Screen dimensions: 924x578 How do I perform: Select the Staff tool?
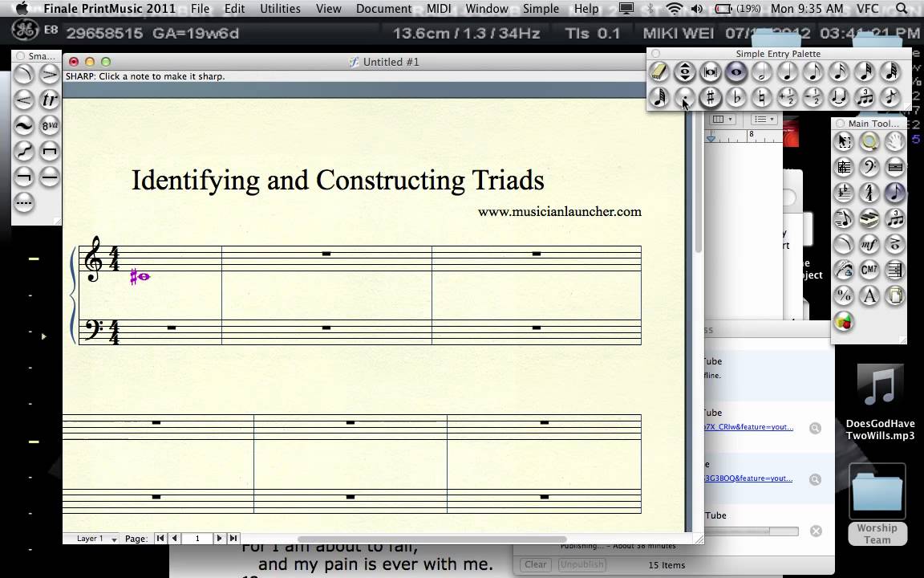[844, 168]
